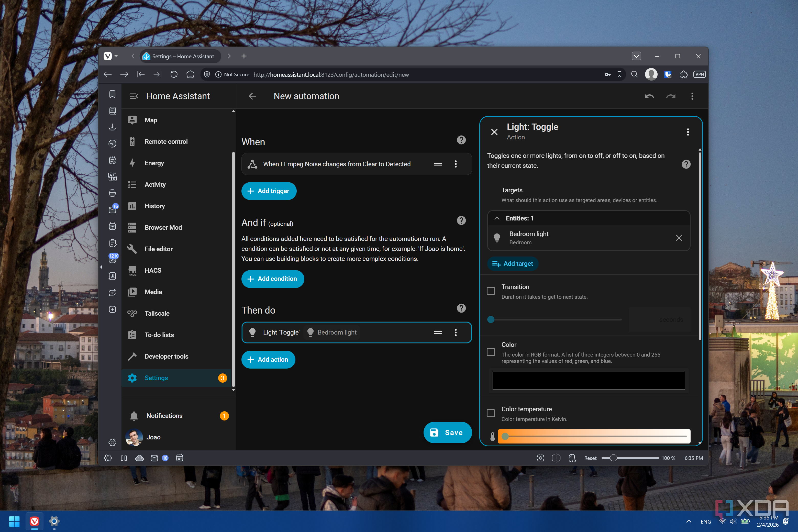Open help for Light Toggle description

coord(686,164)
